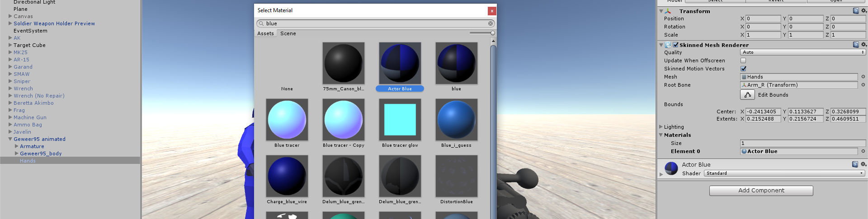Open the Quality dropdown set to Auto
This screenshot has width=868, height=219.
tap(803, 52)
